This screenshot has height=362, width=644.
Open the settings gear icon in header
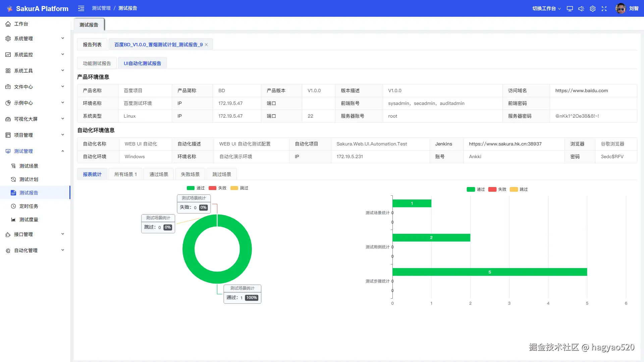click(593, 9)
